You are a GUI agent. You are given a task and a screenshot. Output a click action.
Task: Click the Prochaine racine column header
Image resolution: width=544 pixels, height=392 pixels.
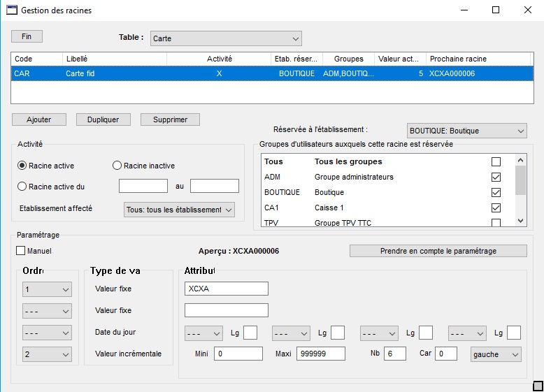[478, 59]
